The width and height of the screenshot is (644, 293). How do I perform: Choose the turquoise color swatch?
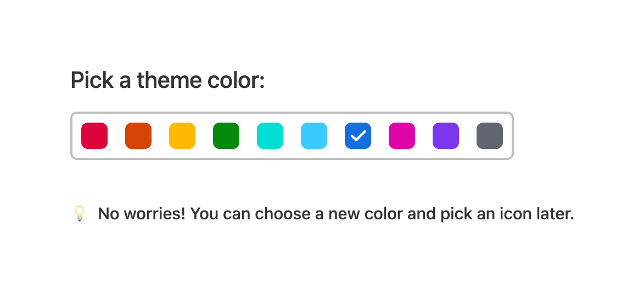point(270,136)
